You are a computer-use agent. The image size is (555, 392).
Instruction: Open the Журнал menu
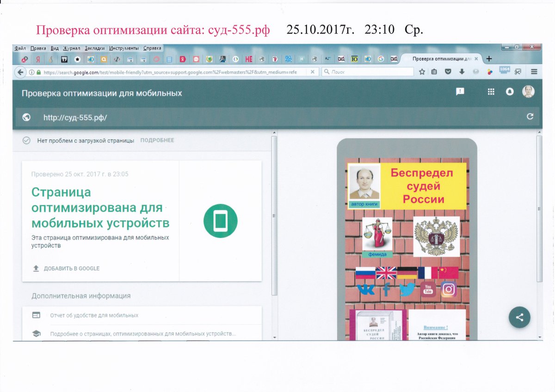(x=72, y=48)
